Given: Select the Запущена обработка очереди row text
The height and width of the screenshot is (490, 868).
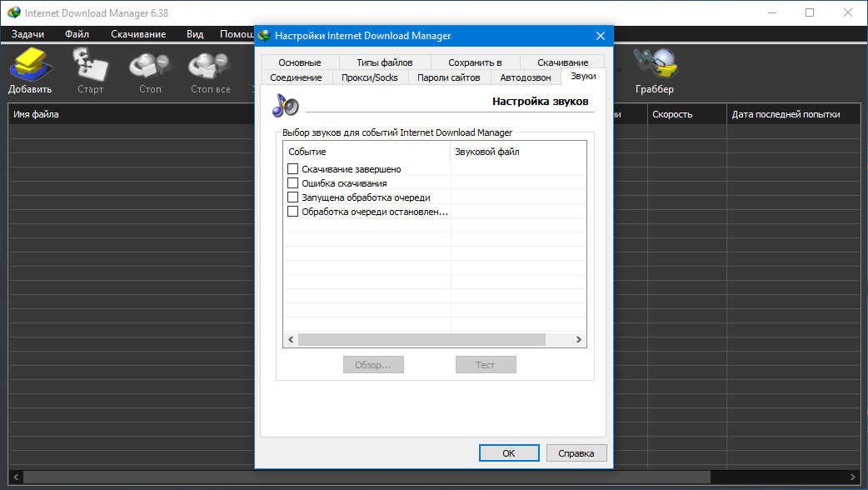Looking at the screenshot, I should point(366,197).
